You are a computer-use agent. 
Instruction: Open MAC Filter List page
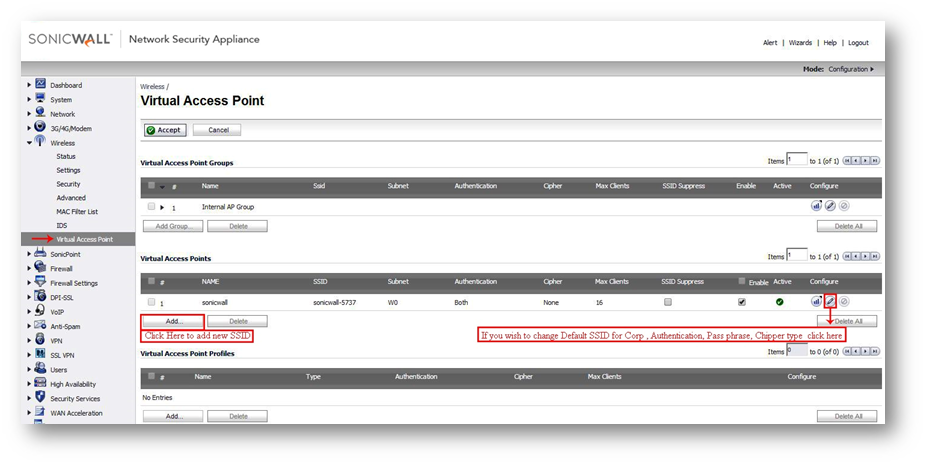pyautogui.click(x=77, y=212)
